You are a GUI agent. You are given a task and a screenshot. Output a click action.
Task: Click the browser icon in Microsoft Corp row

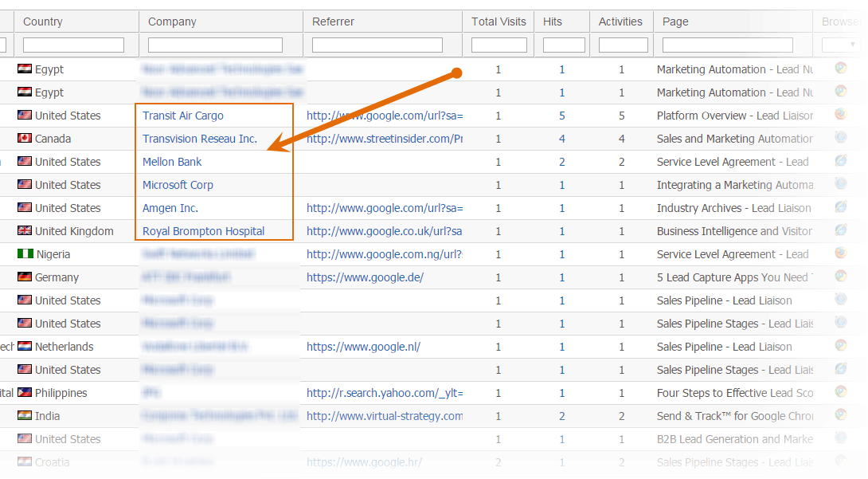coord(841,183)
